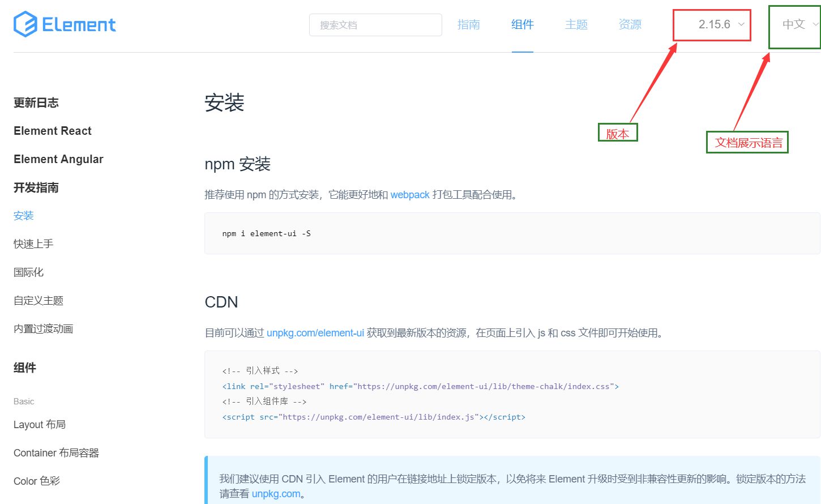Image resolution: width=821 pixels, height=504 pixels.
Task: Follow the webpack hyperlink
Action: click(x=410, y=195)
